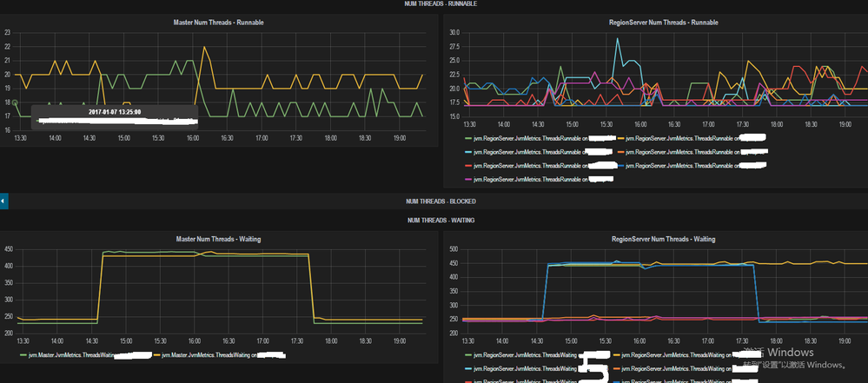Viewport: 868px width, 383px height.
Task: Click green color swatch in RegionServer Runnable legend
Action: [x=469, y=137]
